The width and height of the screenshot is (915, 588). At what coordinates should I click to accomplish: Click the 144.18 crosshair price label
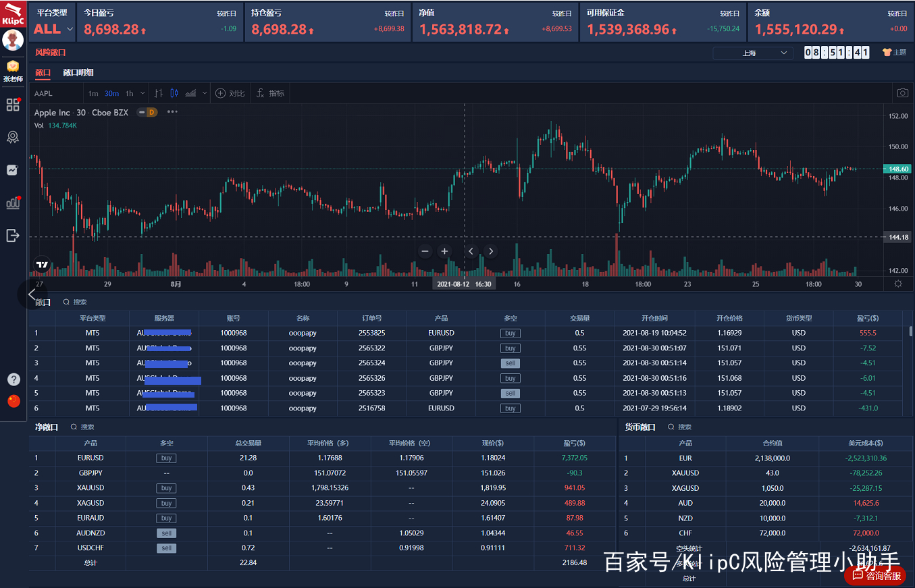(897, 237)
